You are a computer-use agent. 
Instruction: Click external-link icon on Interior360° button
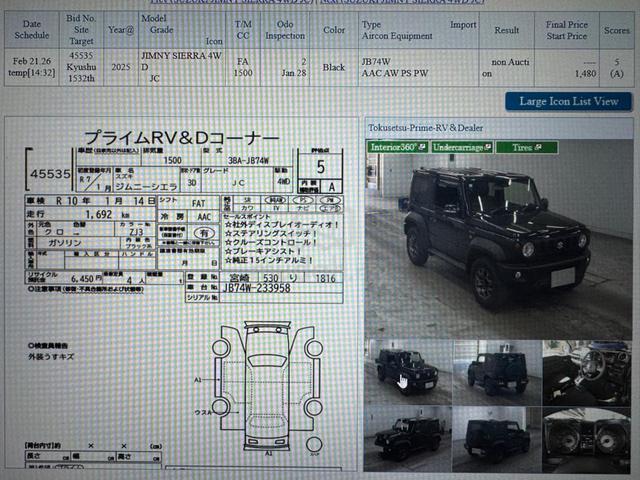[422, 147]
